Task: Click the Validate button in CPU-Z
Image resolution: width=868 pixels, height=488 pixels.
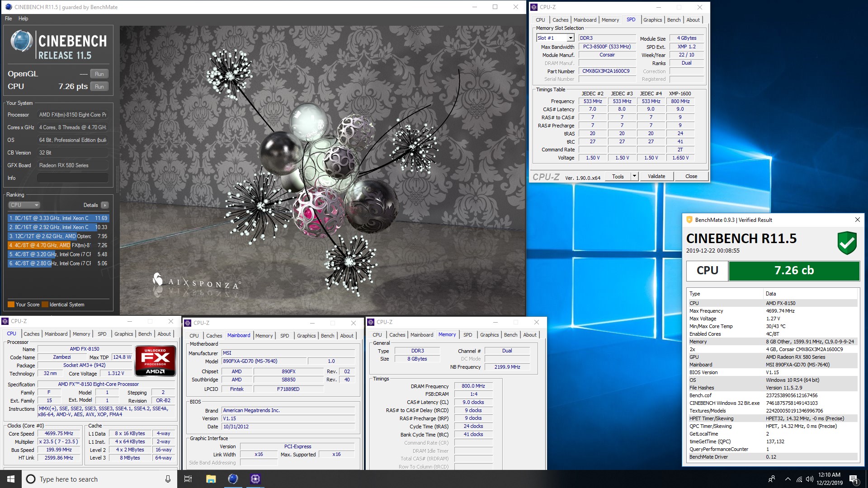Action: 656,176
